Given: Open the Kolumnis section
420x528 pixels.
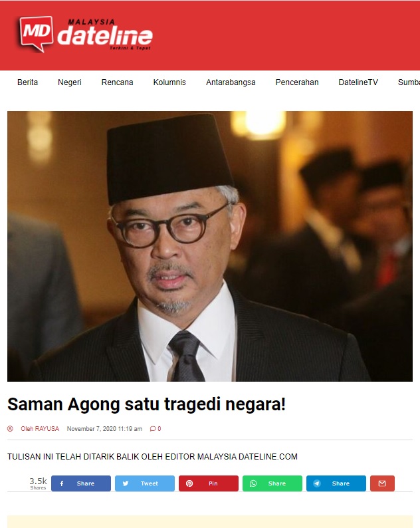Looking at the screenshot, I should pos(169,82).
